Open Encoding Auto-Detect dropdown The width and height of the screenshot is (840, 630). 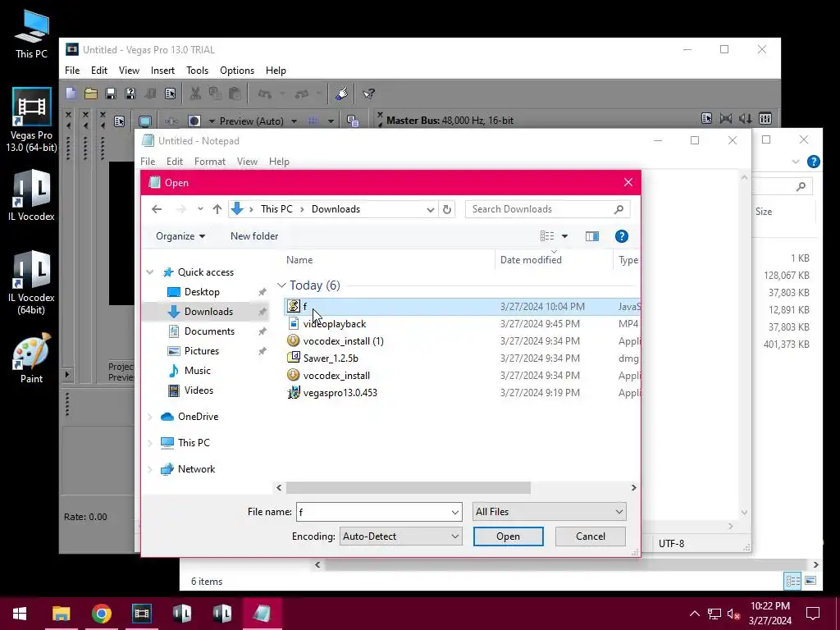(x=400, y=536)
